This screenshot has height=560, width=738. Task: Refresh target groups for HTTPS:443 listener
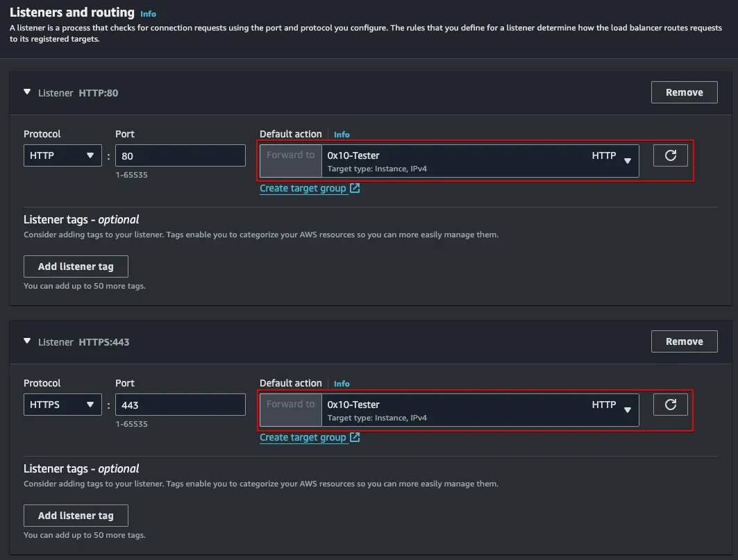click(670, 405)
